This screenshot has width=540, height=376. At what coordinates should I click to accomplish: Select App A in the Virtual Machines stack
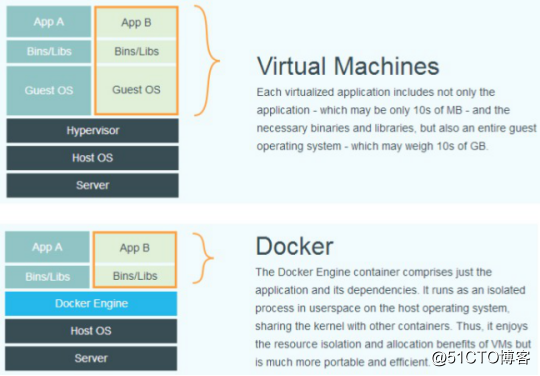pyautogui.click(x=49, y=22)
